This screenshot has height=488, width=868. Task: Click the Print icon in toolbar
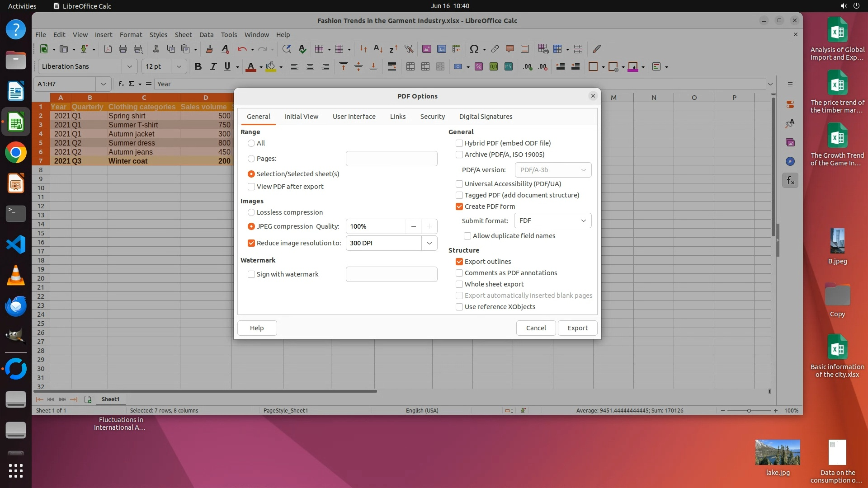(123, 49)
